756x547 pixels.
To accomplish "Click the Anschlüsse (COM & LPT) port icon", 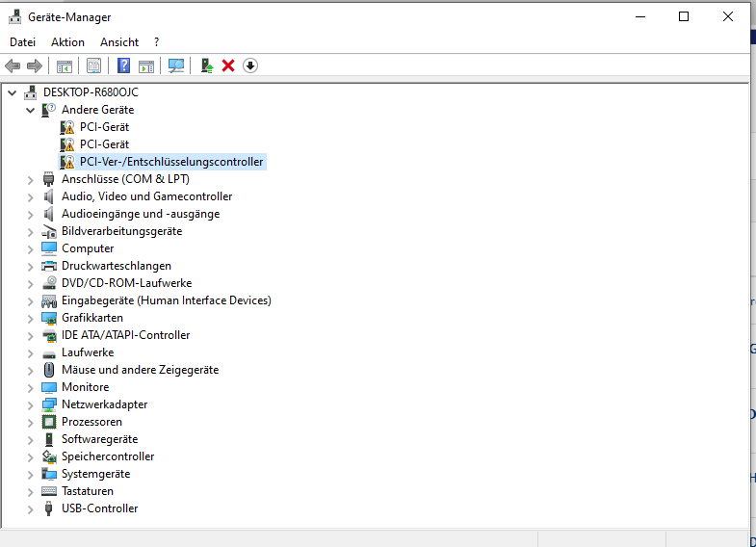I will click(49, 179).
